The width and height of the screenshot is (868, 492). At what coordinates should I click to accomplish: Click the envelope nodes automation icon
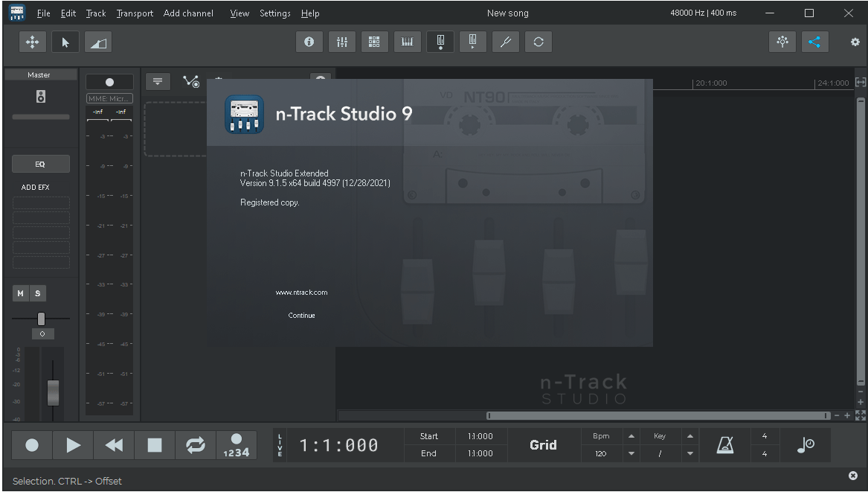[192, 81]
